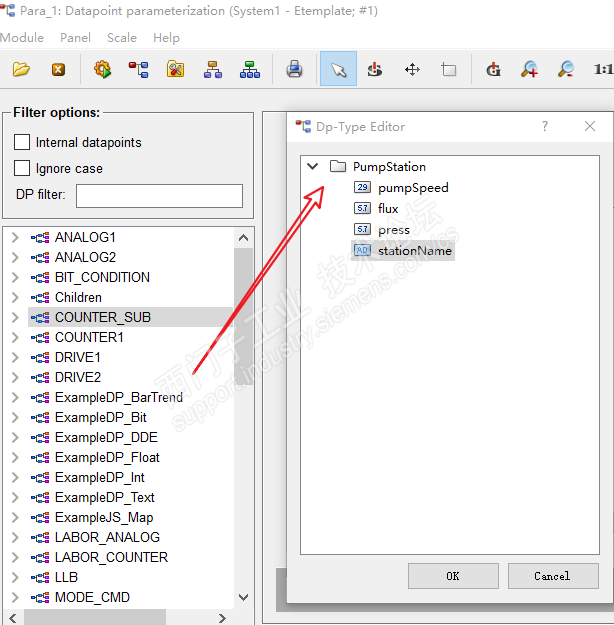Screen dimensions: 614x625
Task: Expand the LABOR_ANALOG tree node
Action: 15,537
